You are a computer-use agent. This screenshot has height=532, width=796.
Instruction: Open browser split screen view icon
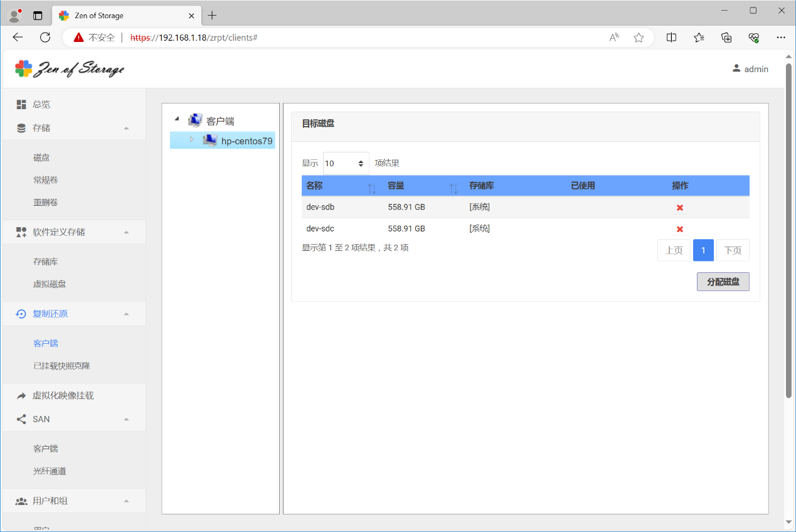tap(671, 38)
